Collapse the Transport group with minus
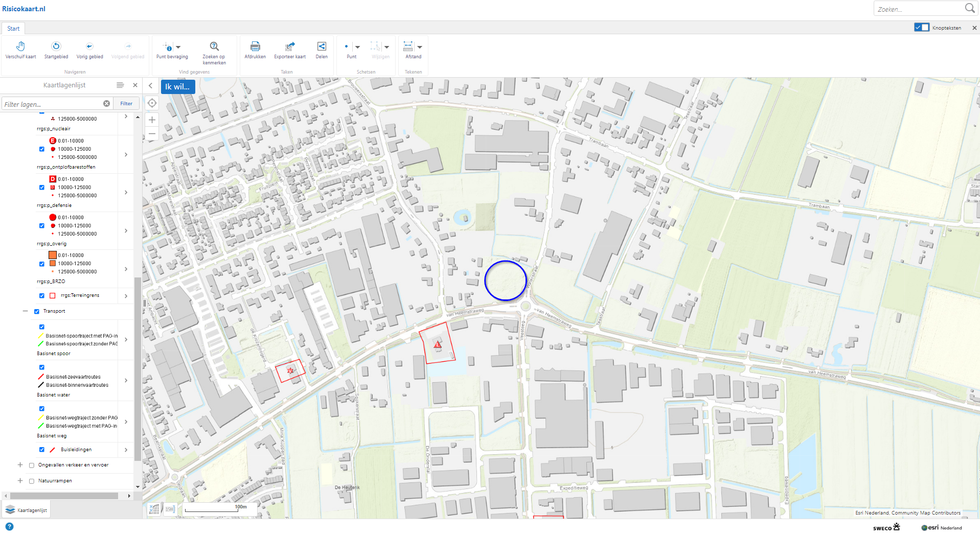Screen dimensions: 980x536 pos(25,311)
